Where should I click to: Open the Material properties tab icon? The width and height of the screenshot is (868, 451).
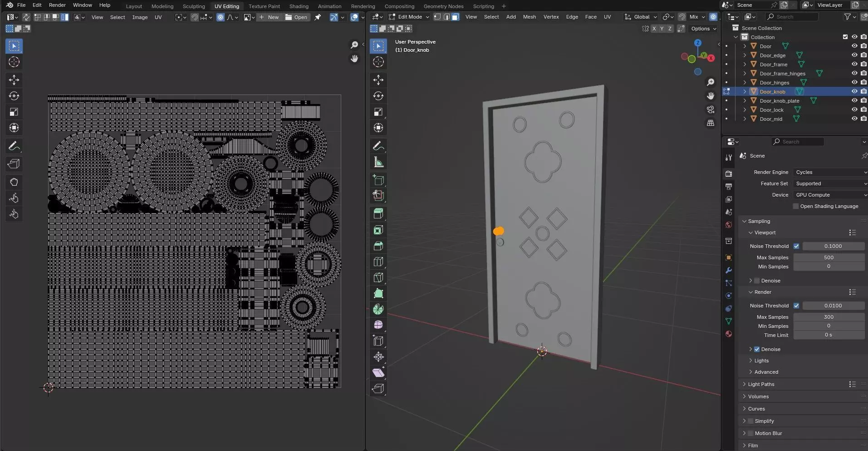[729, 334]
